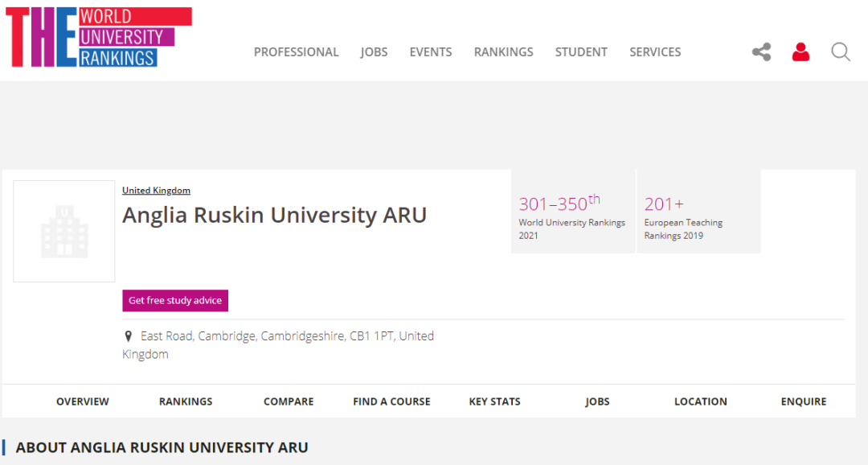Open the share icon in header

[x=761, y=52]
